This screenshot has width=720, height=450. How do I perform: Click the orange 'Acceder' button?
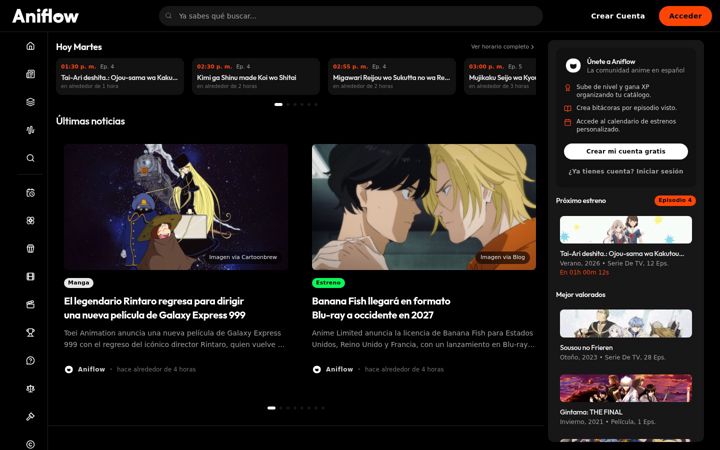685,16
